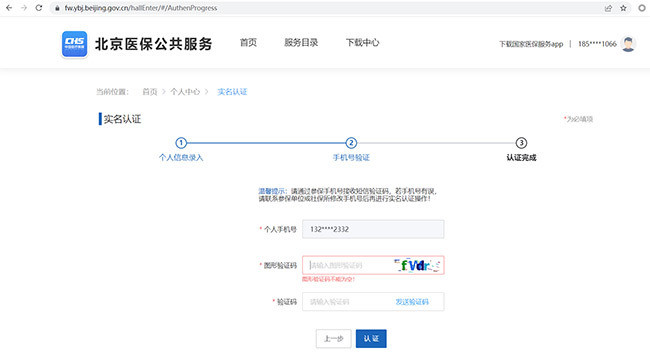Image resolution: width=650 pixels, height=361 pixels.
Task: Click the browser forward arrow
Action: tap(24, 8)
